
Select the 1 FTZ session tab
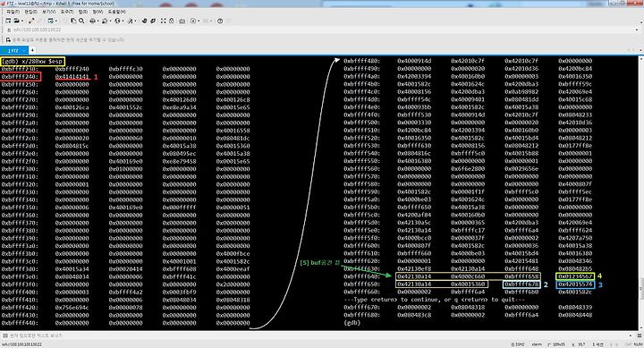pyautogui.click(x=13, y=50)
